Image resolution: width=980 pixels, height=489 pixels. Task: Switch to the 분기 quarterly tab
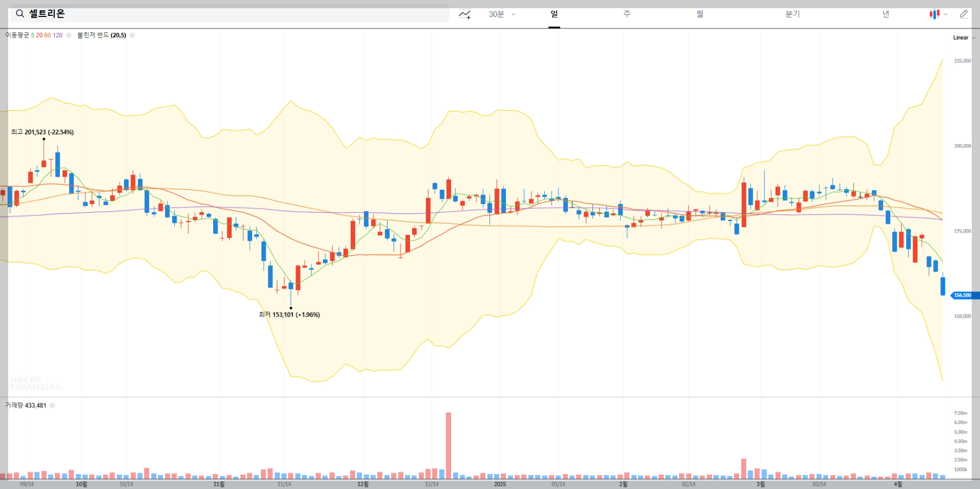coord(793,14)
